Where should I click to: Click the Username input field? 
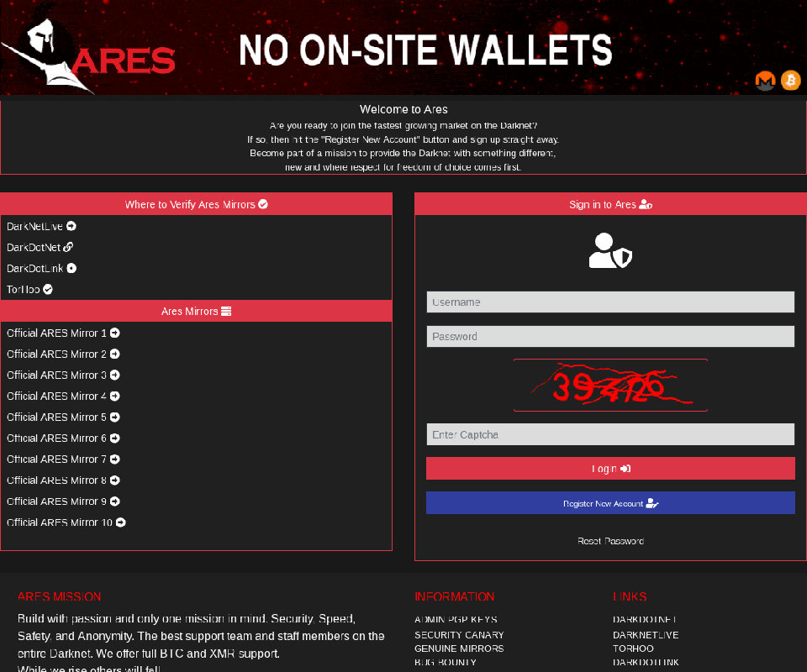point(610,302)
